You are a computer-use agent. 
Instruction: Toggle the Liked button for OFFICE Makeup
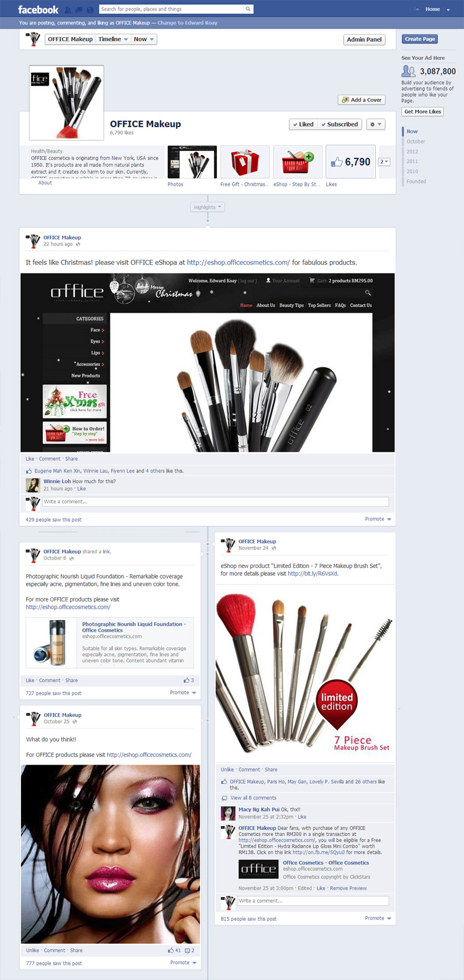coord(303,124)
